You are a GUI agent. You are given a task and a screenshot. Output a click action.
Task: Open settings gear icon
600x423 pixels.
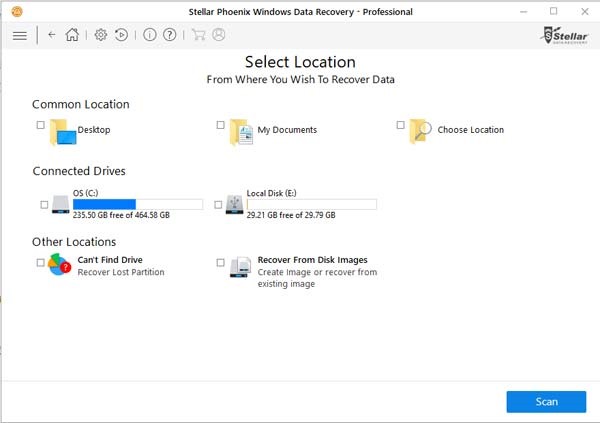coord(101,35)
